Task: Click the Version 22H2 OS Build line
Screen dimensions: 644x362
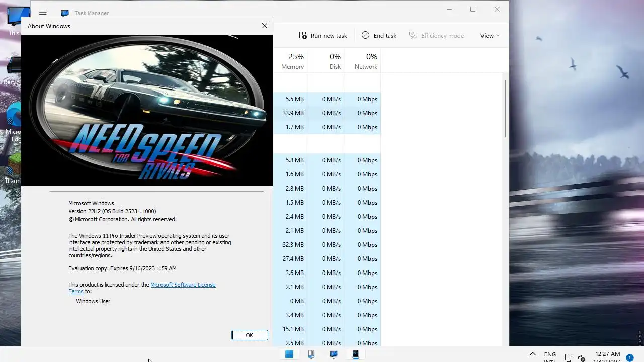Action: [112, 211]
